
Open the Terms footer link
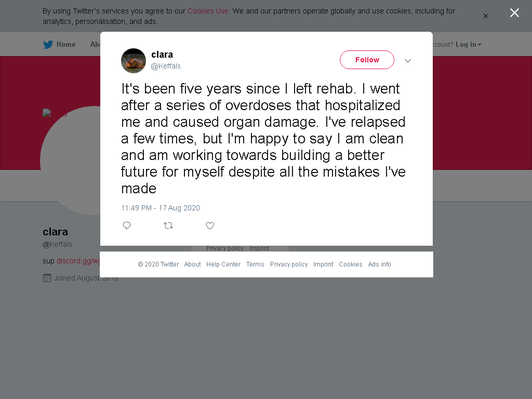click(255, 264)
